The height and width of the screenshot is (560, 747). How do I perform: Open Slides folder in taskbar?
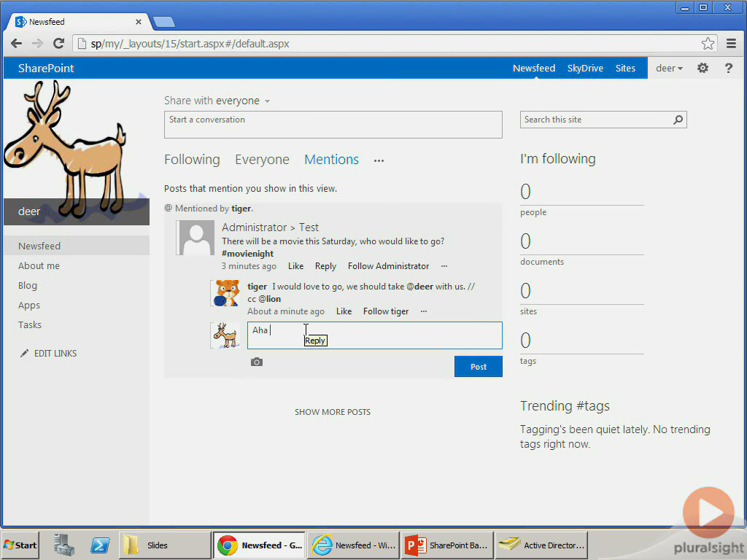click(164, 545)
